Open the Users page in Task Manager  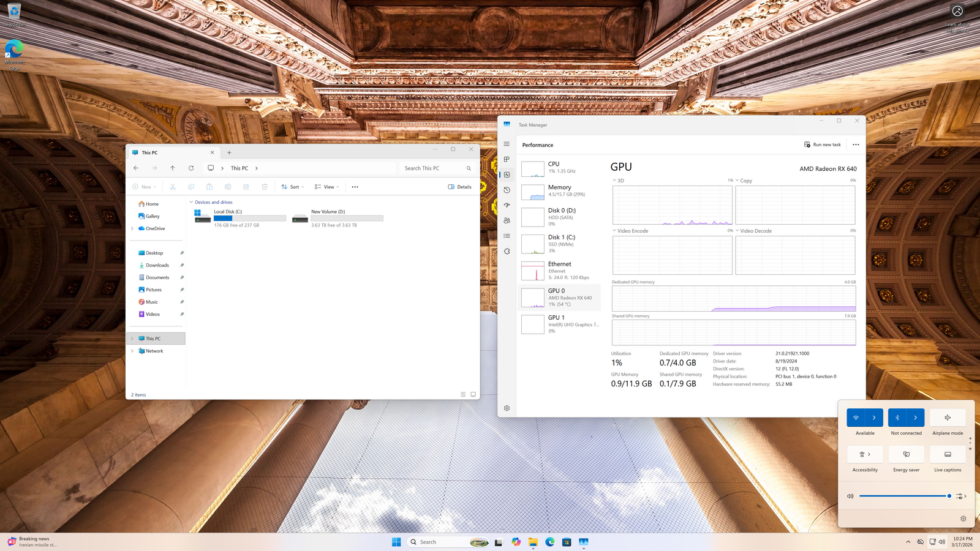tap(507, 220)
